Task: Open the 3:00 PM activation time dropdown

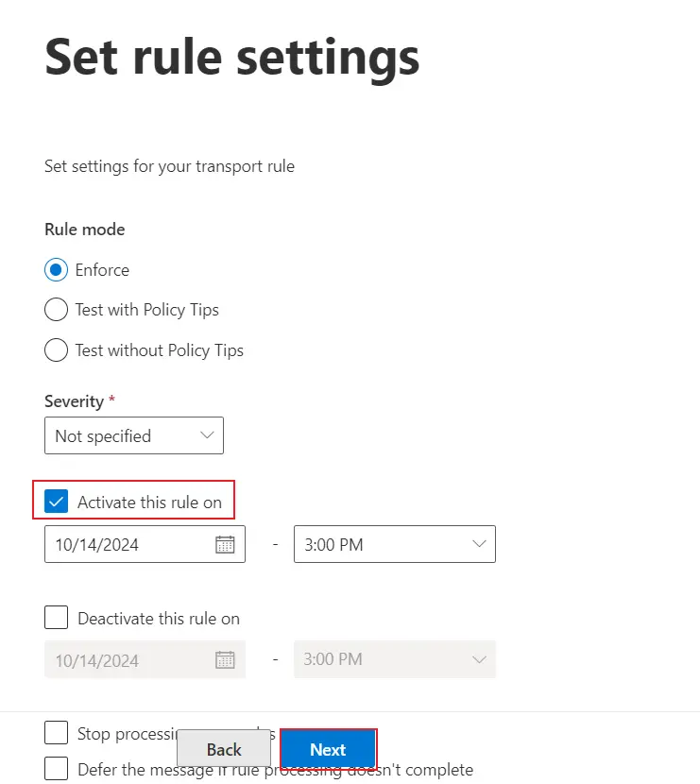Action: 395,544
